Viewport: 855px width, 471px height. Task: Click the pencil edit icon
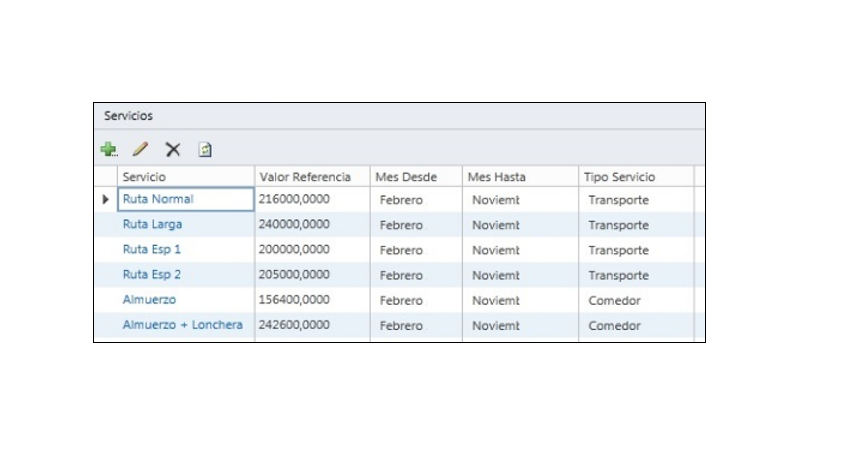point(140,149)
